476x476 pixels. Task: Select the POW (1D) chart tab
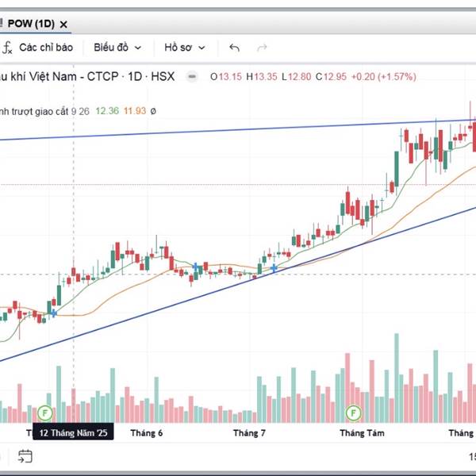pos(31,25)
